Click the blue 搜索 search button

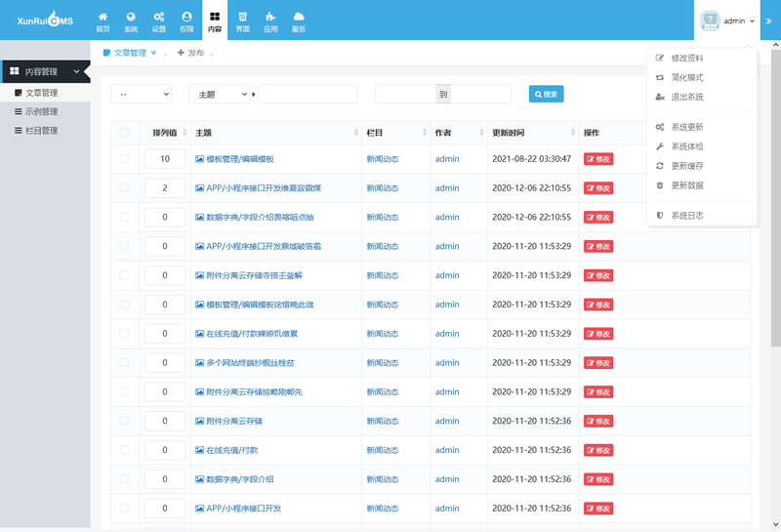(546, 94)
